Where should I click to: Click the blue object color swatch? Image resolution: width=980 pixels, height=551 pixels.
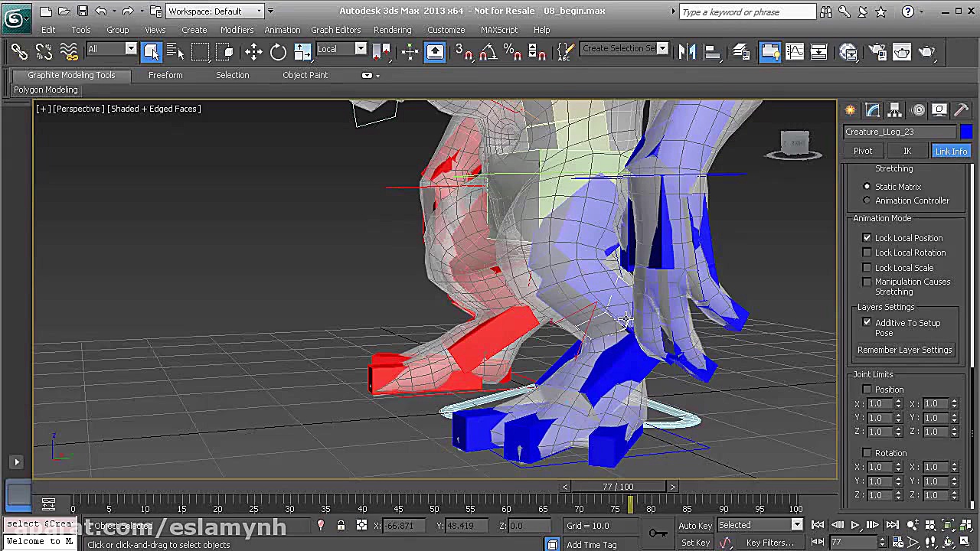966,132
